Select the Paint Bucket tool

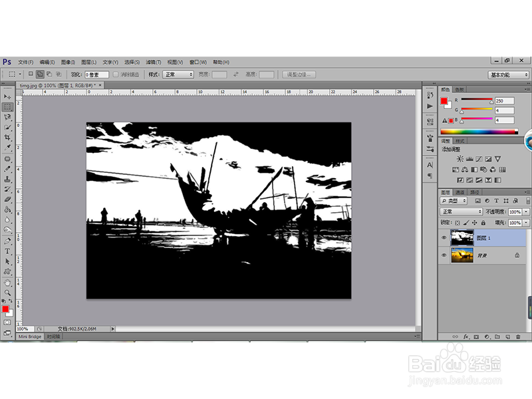point(7,209)
